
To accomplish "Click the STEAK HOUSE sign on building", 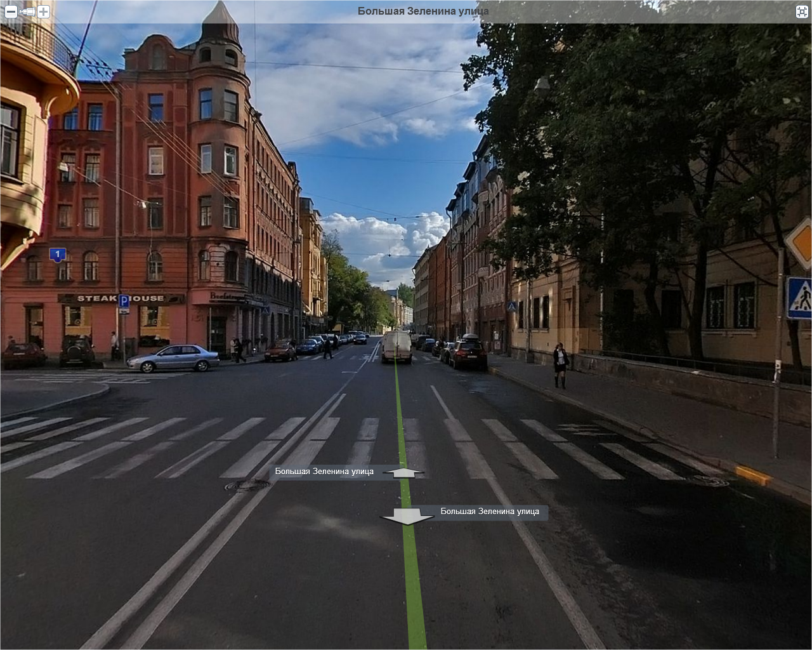I will click(120, 298).
